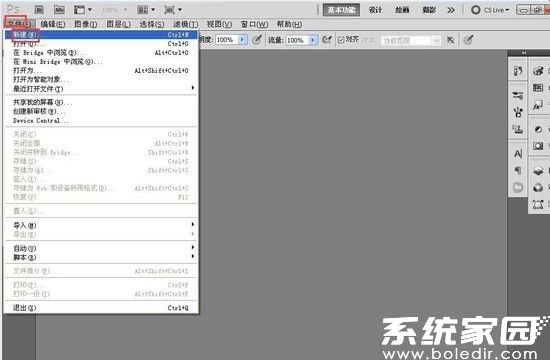
Task: Open the opacity 100% popup arrow
Action: pyautogui.click(x=242, y=40)
